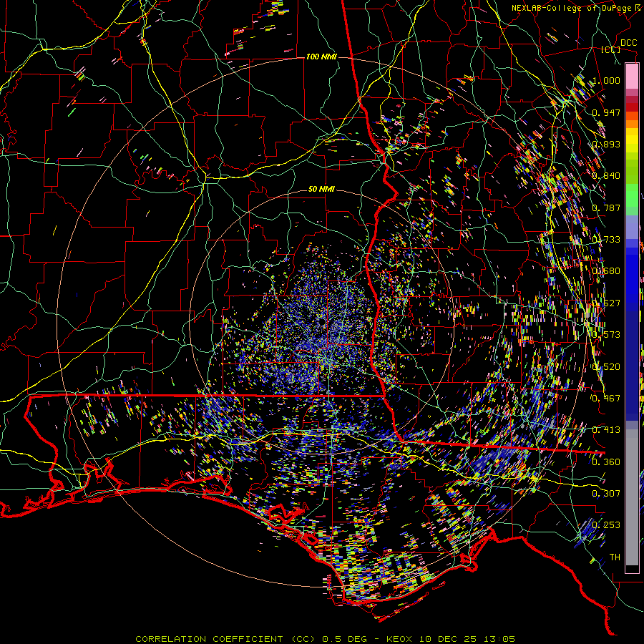
Task: Click the 10 DEC 25 date text
Action: 449,639
